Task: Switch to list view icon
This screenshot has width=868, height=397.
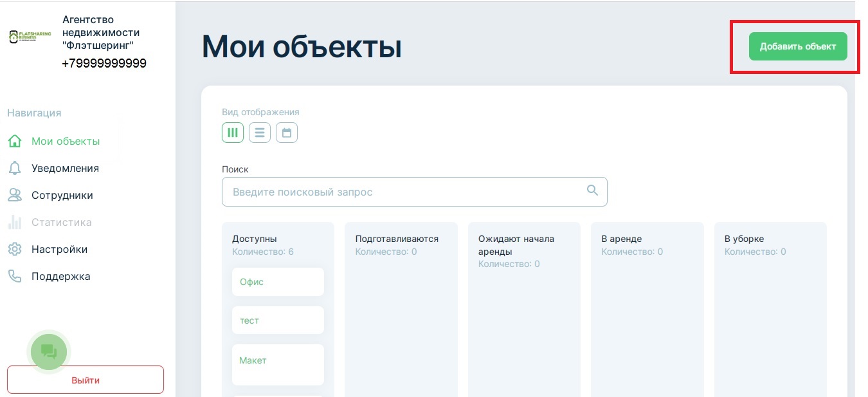Action: click(260, 133)
